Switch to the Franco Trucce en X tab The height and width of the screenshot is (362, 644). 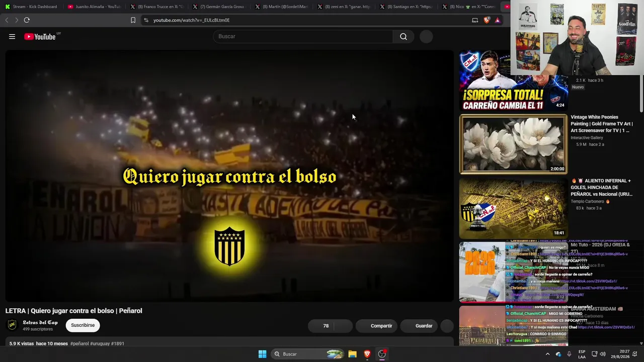156,7
